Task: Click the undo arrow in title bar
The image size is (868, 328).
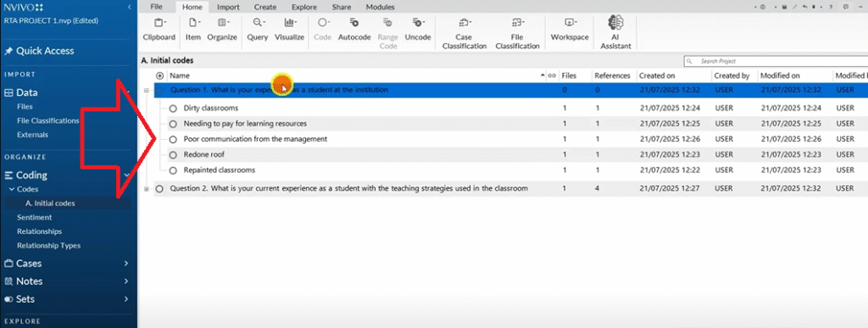Action: (x=805, y=7)
